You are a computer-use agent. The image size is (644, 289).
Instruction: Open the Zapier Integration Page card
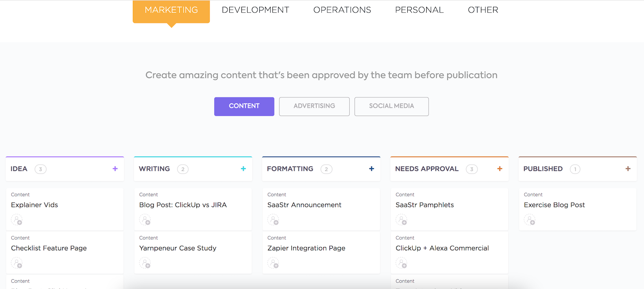point(321,253)
